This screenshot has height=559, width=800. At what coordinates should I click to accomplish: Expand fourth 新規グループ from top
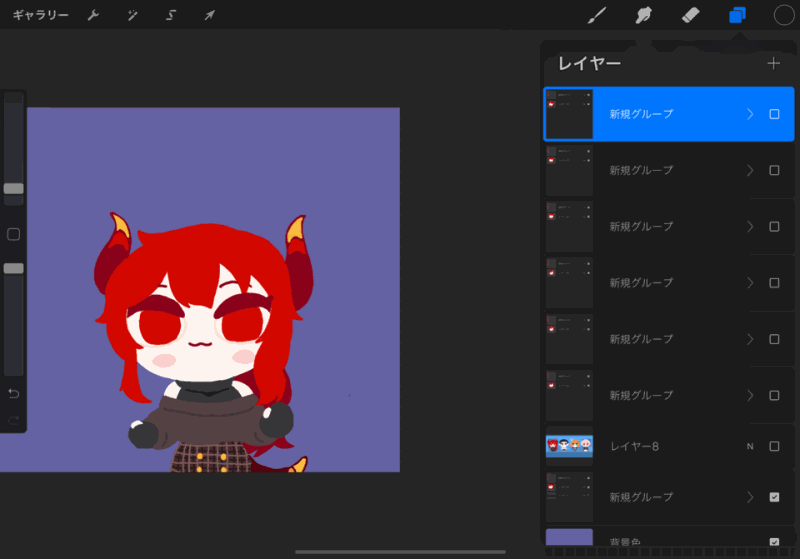coord(750,283)
